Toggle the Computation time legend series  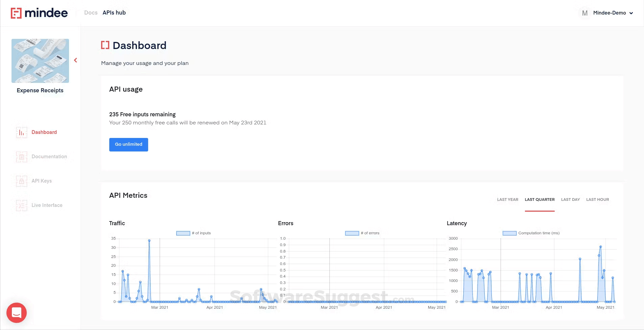[509, 233]
